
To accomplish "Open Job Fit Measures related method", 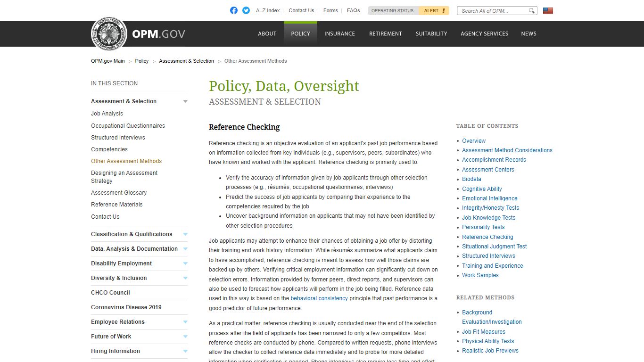I will point(484,332).
